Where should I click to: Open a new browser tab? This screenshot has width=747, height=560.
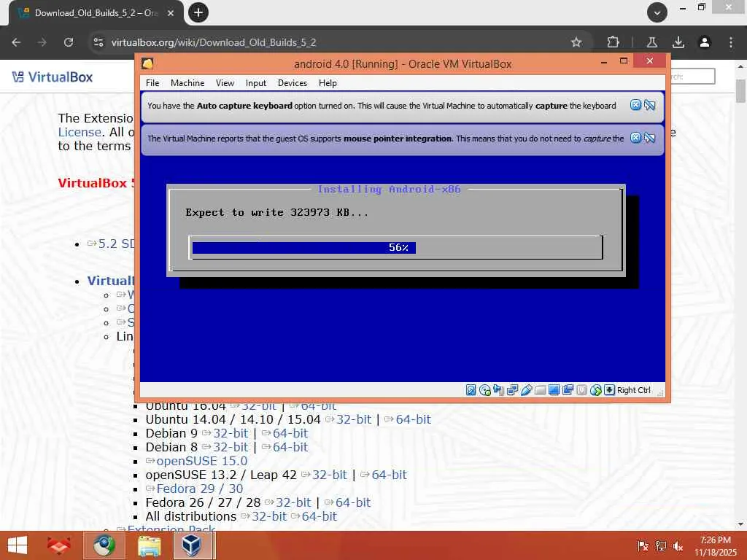click(x=198, y=12)
